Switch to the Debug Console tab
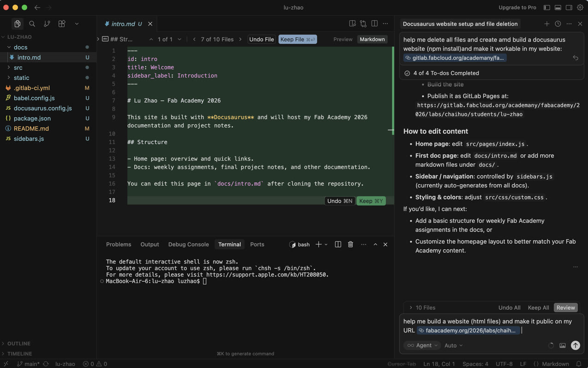Viewport: 588px width, 368px height. point(188,244)
